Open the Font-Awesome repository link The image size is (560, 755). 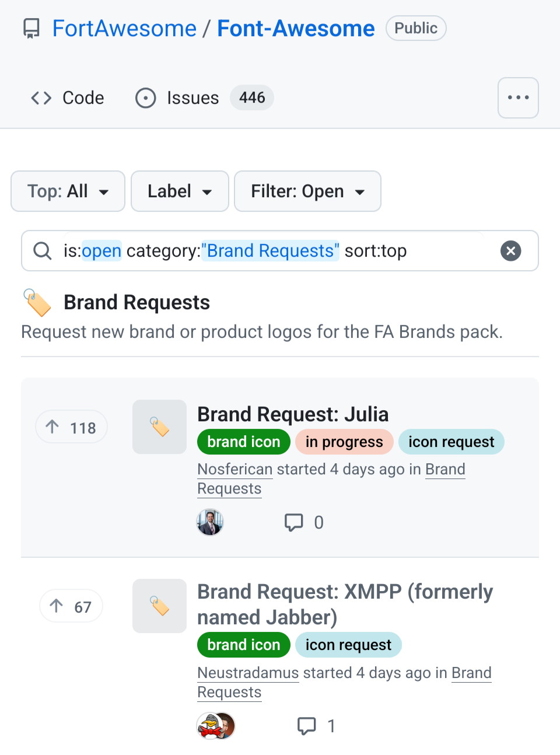(296, 29)
